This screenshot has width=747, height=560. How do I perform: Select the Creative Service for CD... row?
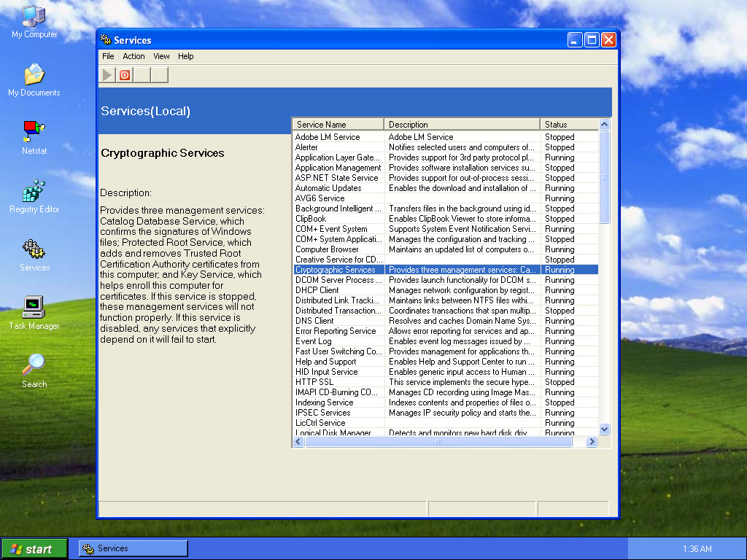(x=446, y=260)
